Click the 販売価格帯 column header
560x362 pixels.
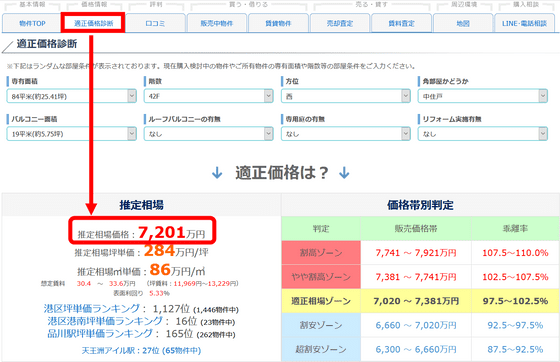[416, 228]
